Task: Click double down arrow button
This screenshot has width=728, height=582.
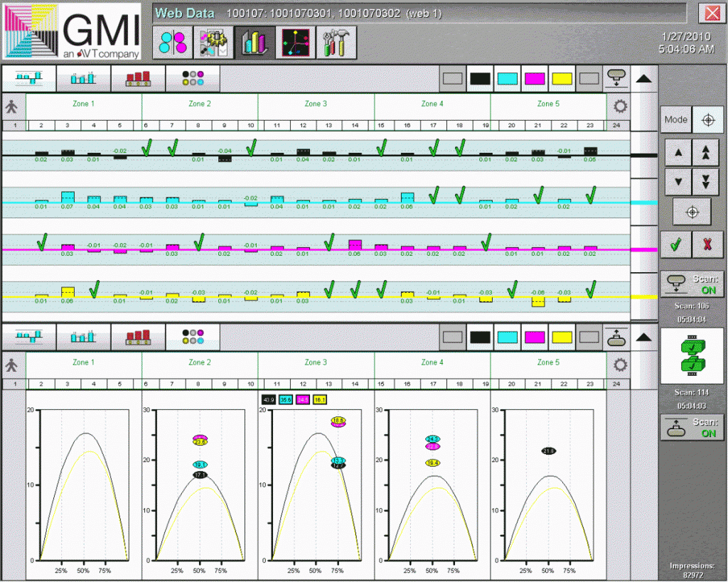Action: click(x=706, y=181)
